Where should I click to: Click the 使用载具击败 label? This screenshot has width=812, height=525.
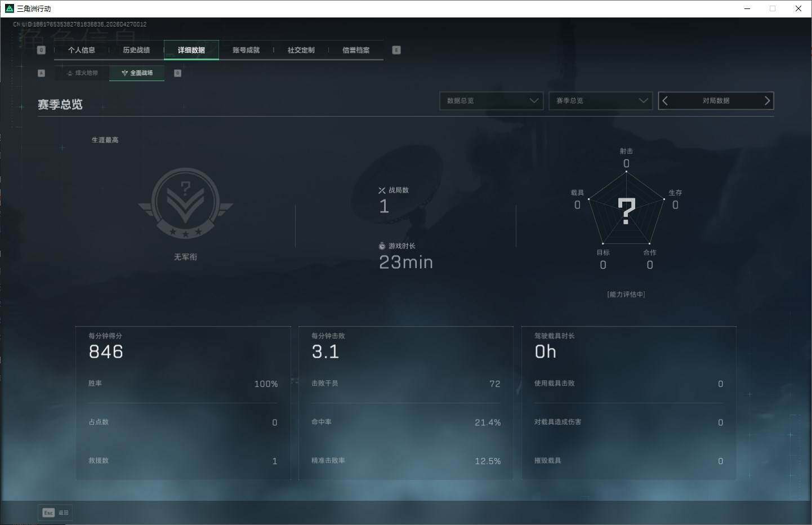pyautogui.click(x=555, y=384)
